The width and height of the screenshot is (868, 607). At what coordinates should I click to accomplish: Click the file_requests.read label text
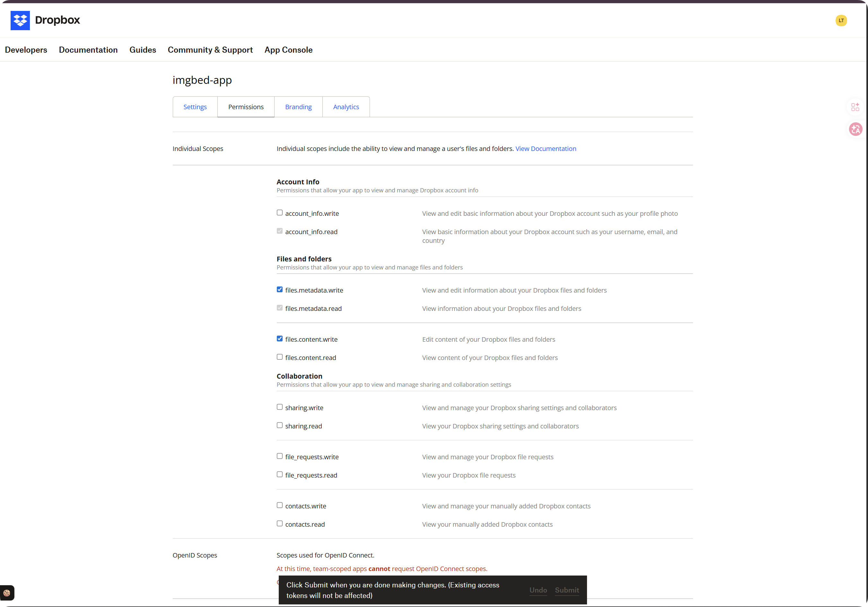click(x=311, y=475)
